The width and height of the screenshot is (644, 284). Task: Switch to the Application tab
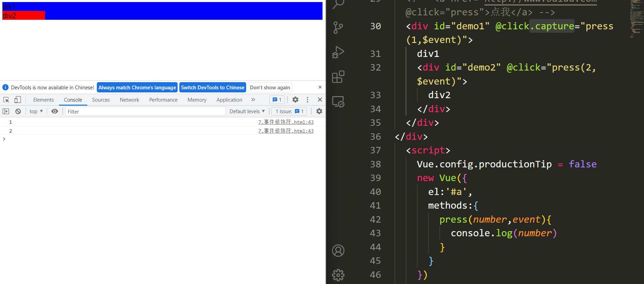tap(229, 100)
